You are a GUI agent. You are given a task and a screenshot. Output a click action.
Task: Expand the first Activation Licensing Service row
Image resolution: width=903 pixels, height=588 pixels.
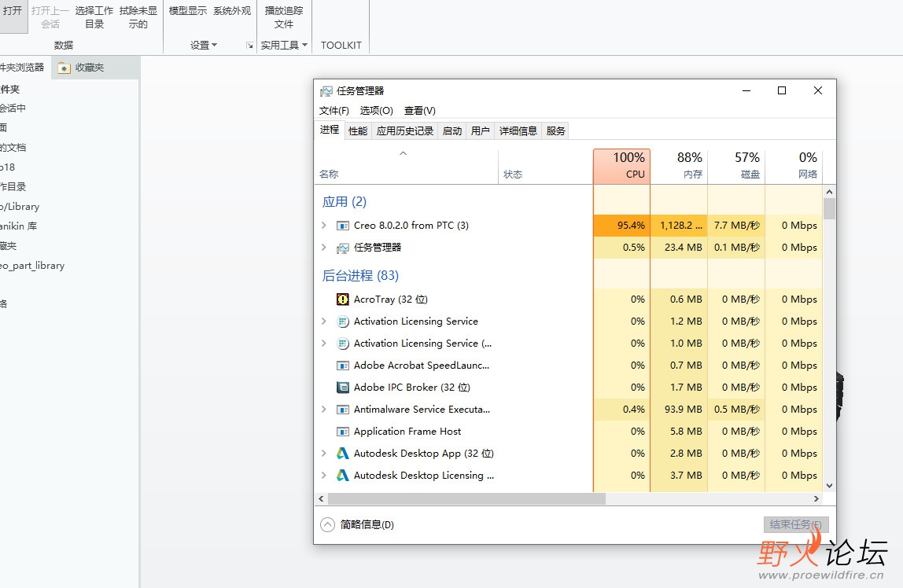(323, 321)
